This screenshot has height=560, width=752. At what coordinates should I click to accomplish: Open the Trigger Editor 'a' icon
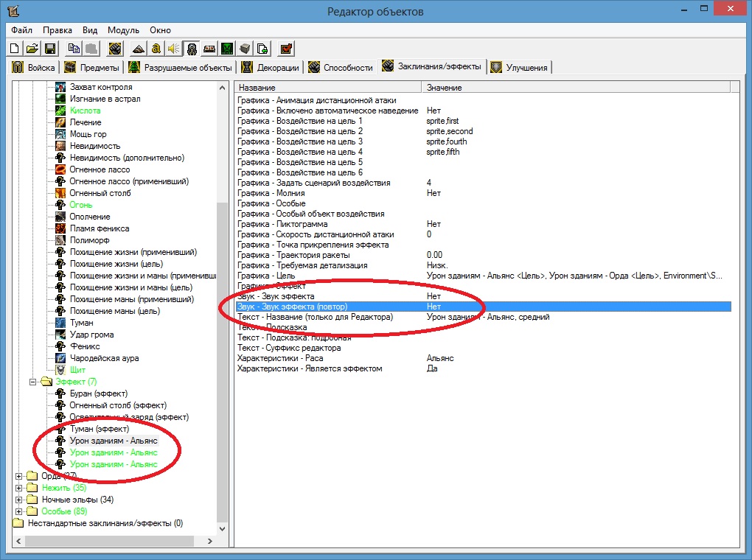click(156, 49)
